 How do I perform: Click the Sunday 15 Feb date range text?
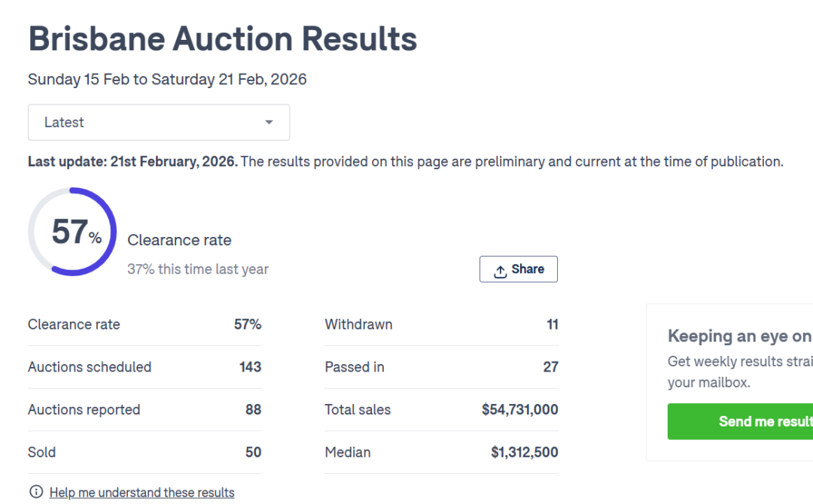(167, 80)
